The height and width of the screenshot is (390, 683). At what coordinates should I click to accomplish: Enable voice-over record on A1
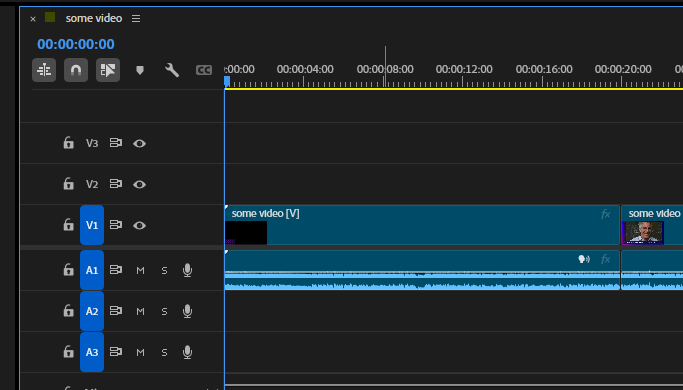[187, 270]
